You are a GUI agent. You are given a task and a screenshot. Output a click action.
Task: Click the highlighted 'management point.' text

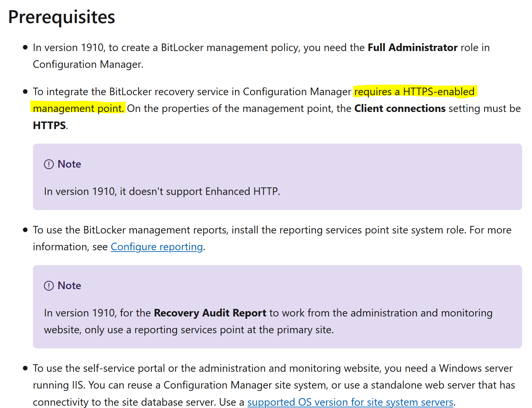click(79, 108)
